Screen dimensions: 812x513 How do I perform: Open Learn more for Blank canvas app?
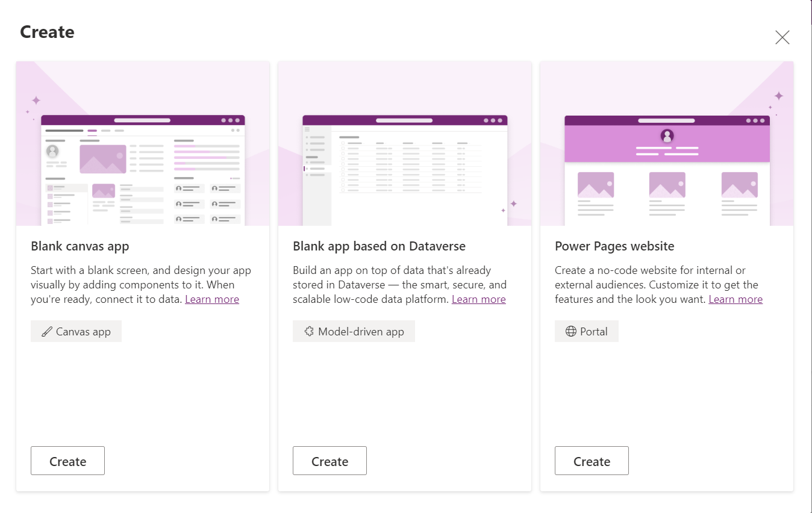[x=212, y=299]
